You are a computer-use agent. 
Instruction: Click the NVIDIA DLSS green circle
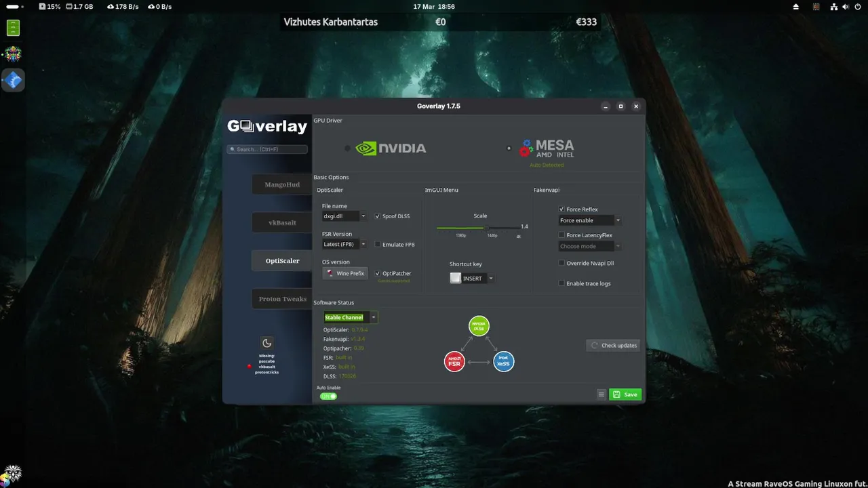pos(479,326)
